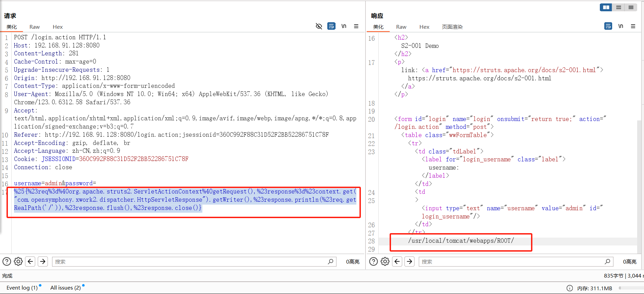644x294 pixels.
Task: Switch request view to 美化 tab
Action: (12, 27)
